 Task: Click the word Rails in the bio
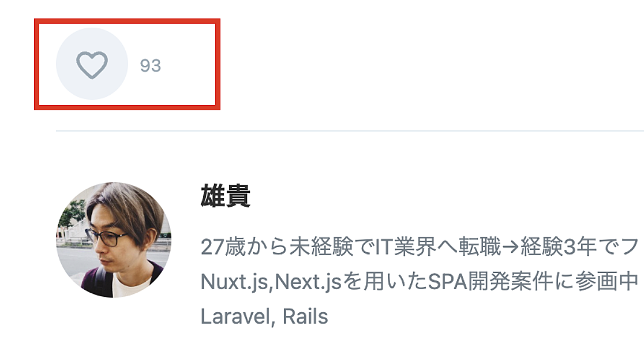pos(305,317)
